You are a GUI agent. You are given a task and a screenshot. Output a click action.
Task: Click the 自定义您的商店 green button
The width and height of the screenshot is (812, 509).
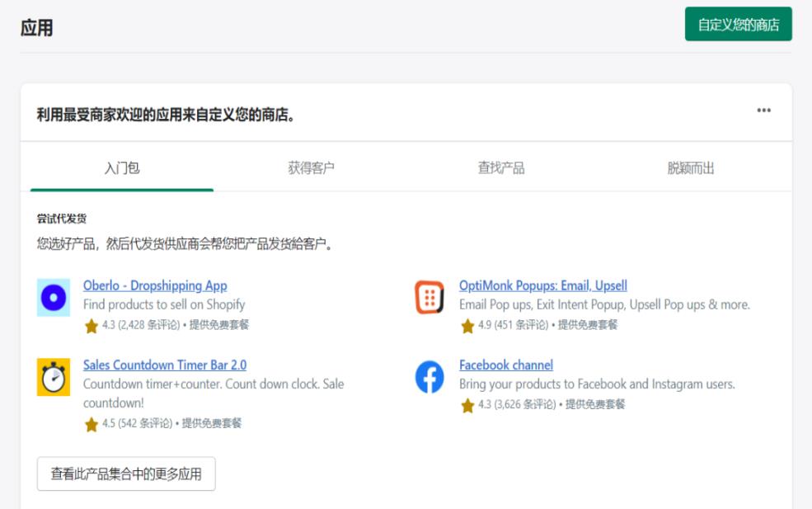pos(738,24)
